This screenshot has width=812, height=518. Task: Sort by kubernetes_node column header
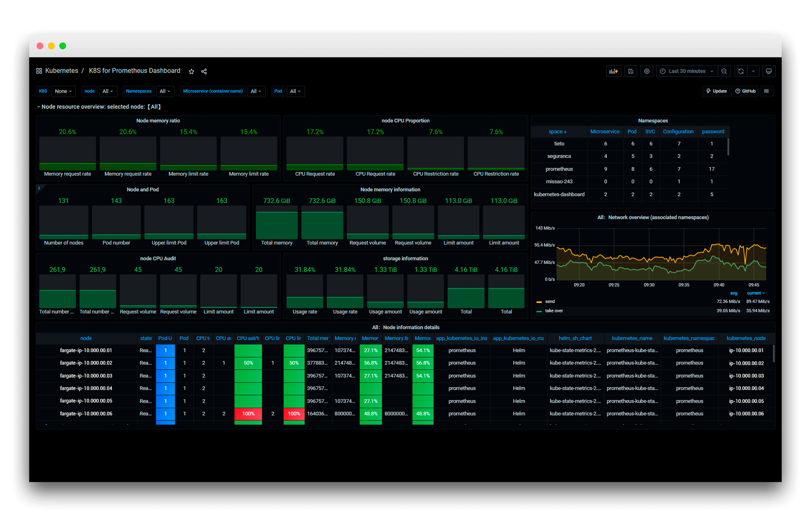pyautogui.click(x=746, y=338)
